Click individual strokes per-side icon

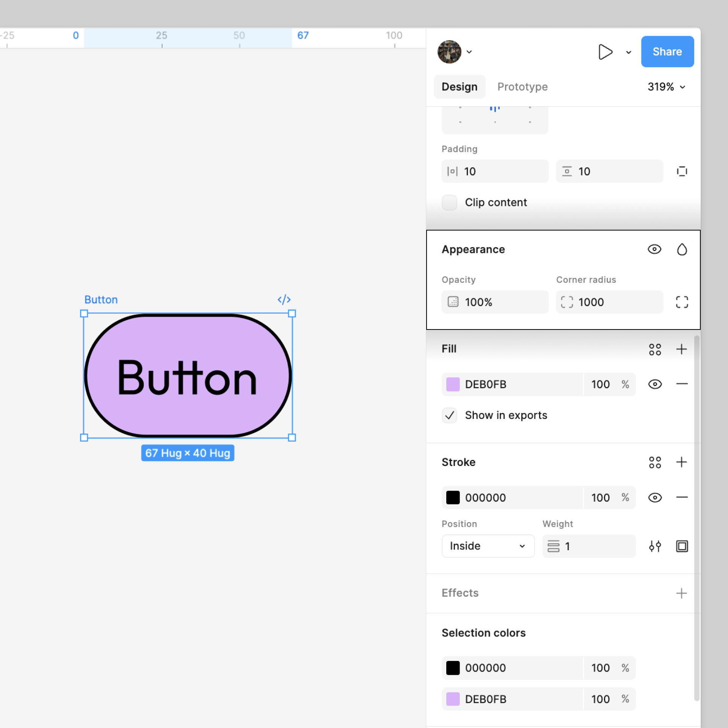click(x=681, y=546)
